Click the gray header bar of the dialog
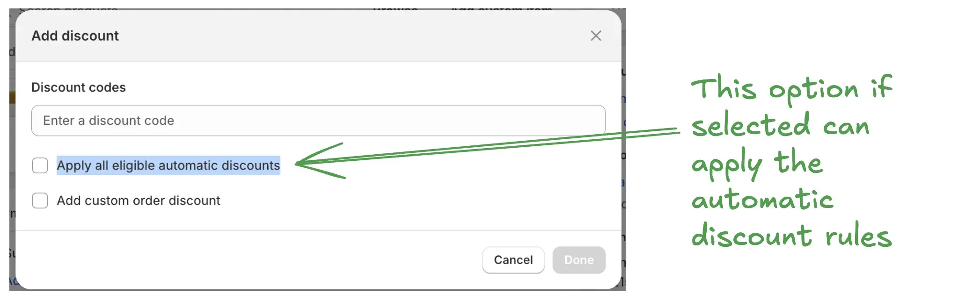The width and height of the screenshot is (980, 301). [318, 36]
